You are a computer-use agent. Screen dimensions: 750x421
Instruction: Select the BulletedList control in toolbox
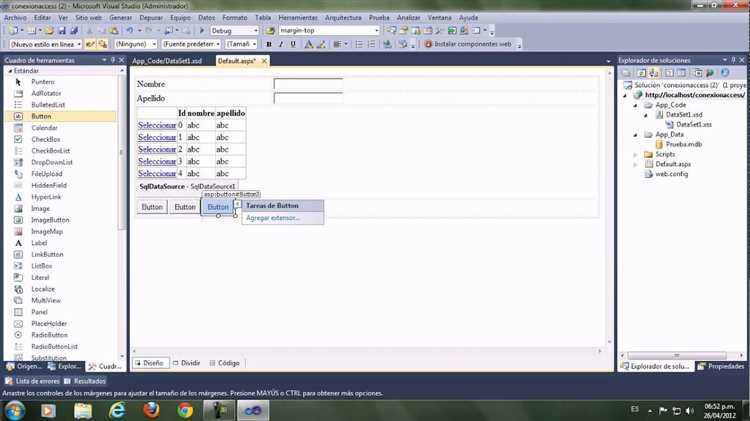pos(48,105)
